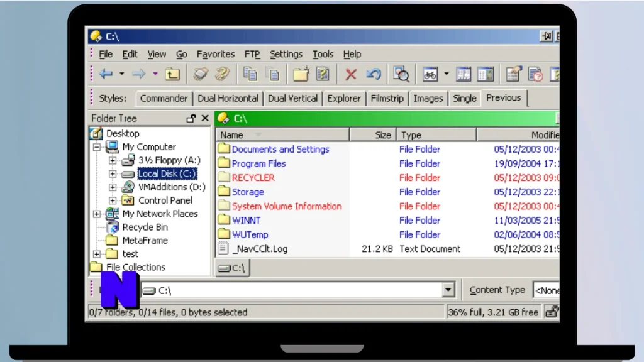Viewport: 644px width, 362px height.
Task: Apply the Dual Vertical style
Action: click(x=293, y=99)
